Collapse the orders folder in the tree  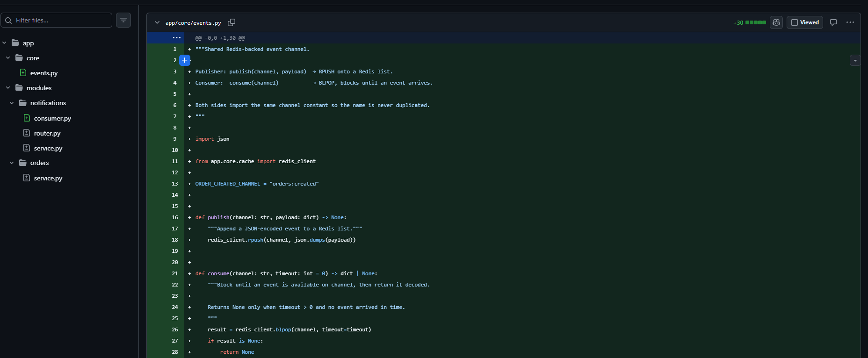point(12,162)
